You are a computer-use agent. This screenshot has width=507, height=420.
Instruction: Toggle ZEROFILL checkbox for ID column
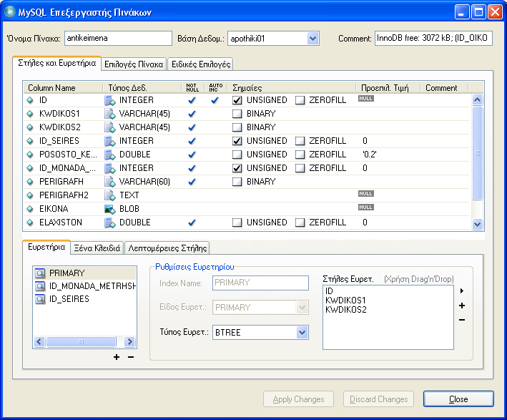(300, 100)
